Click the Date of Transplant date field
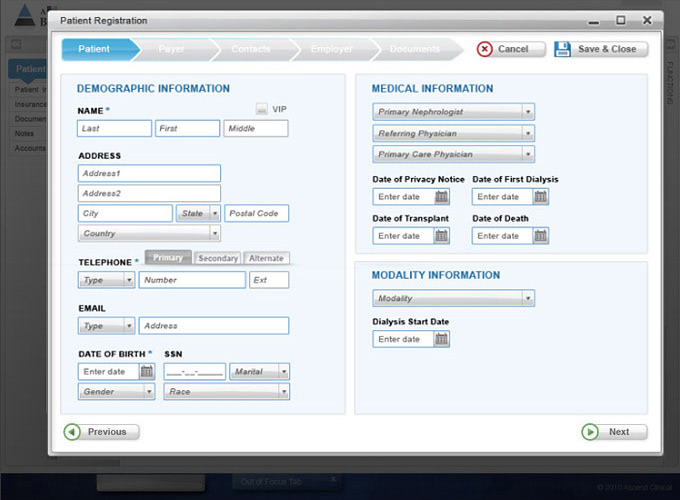This screenshot has width=680, height=500. (403, 236)
